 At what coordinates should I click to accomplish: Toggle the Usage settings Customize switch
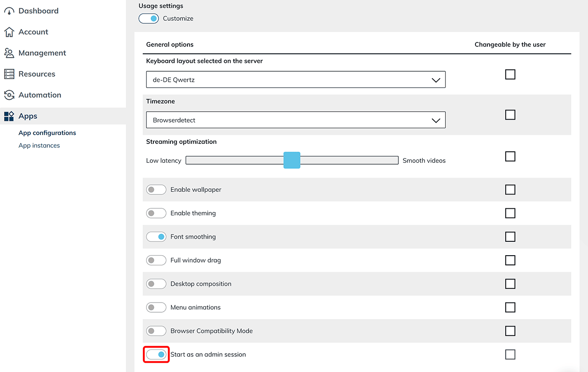[x=148, y=19]
